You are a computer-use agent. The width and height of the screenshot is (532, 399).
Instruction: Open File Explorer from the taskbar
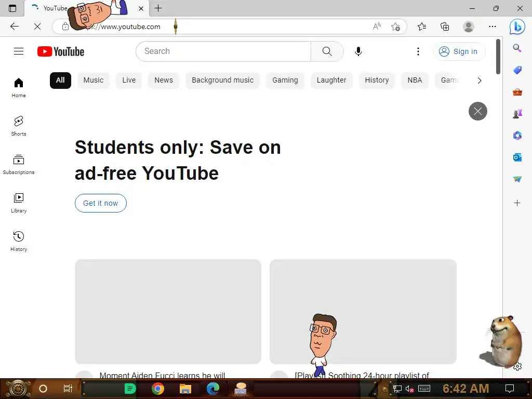pos(185,389)
